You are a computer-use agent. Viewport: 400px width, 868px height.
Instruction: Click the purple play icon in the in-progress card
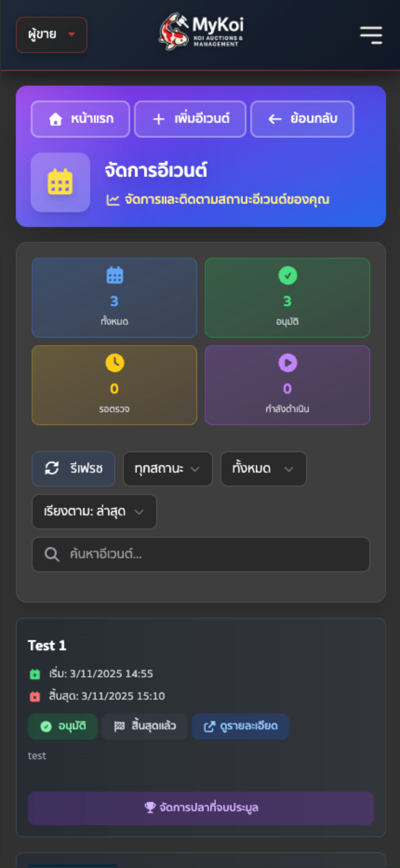pos(287,363)
